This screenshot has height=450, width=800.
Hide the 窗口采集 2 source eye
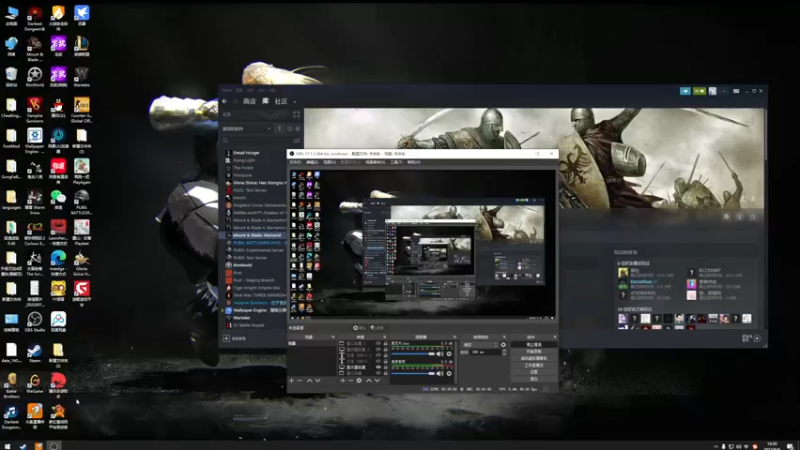(x=378, y=343)
